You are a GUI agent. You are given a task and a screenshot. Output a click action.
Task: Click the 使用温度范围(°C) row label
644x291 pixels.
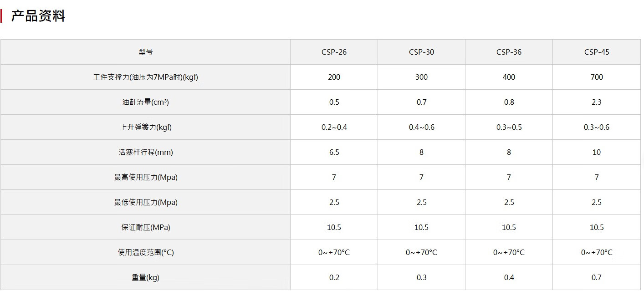click(x=146, y=252)
